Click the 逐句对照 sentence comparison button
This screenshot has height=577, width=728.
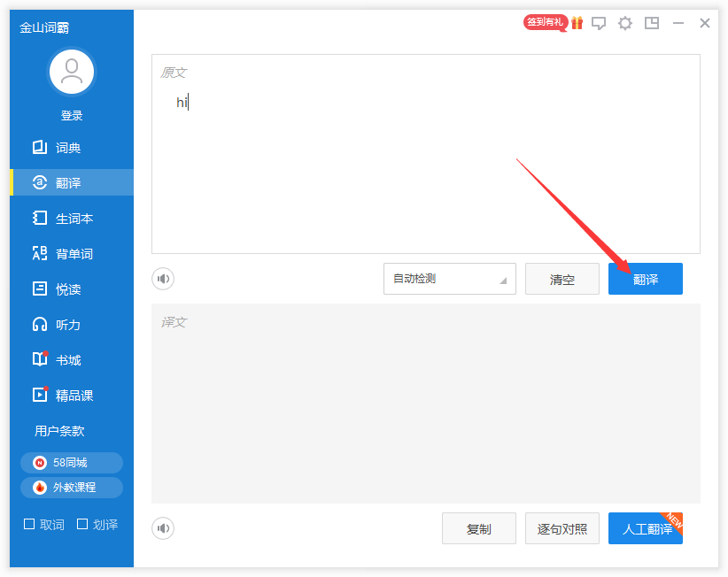562,528
